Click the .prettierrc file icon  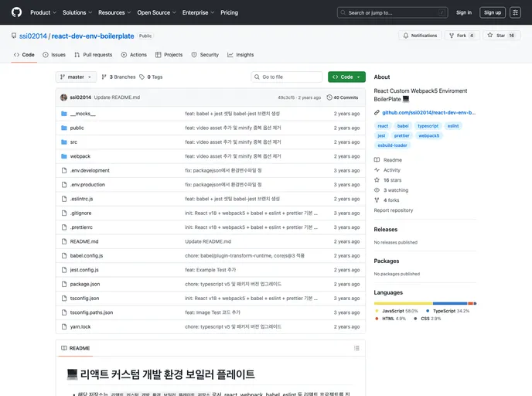(x=64, y=227)
